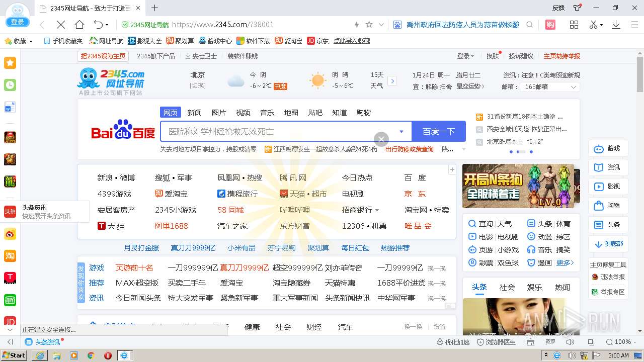Screen dimensions: 644x362
Task: Click 把2345设为主页 button
Action: click(103, 56)
